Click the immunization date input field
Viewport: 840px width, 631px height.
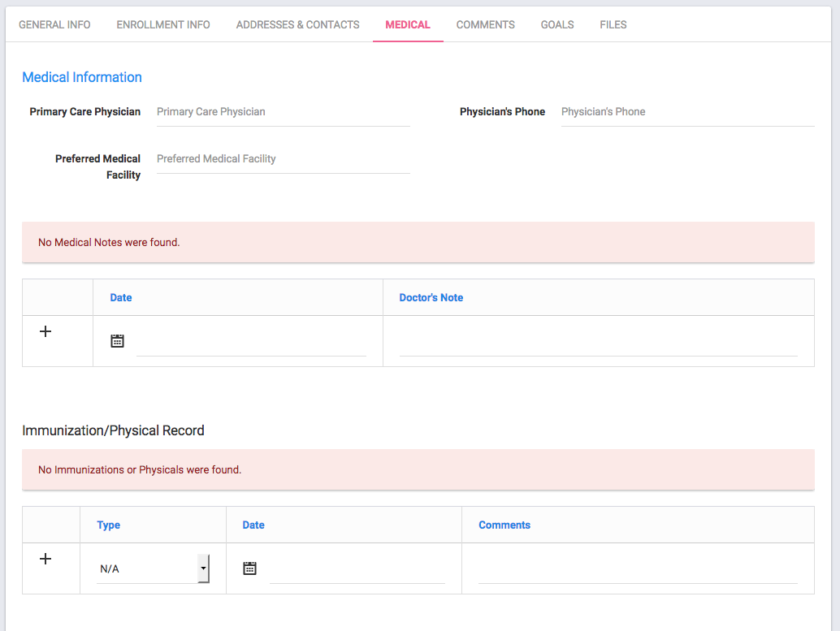point(357,572)
